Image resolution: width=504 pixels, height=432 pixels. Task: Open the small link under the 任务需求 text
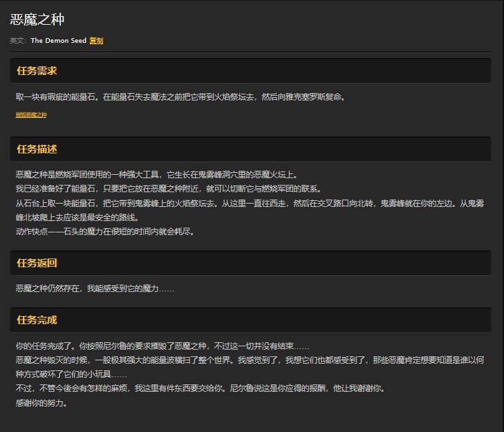31,115
